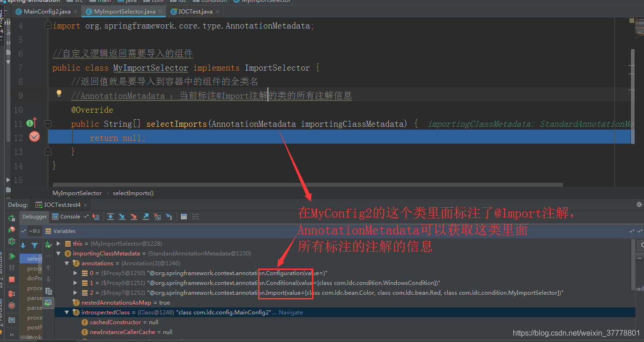This screenshot has height=342, width=644.
Task: Close the IOCTest.test4 debug tab
Action: [x=86, y=205]
